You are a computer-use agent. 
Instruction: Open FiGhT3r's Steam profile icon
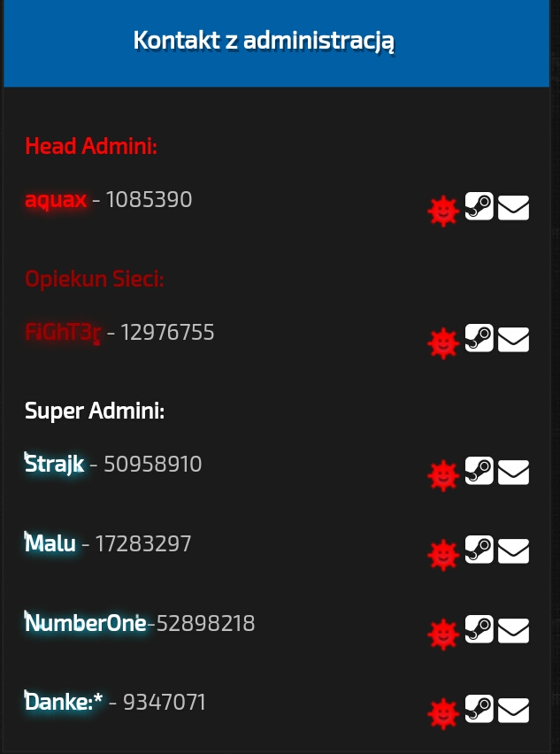479,338
